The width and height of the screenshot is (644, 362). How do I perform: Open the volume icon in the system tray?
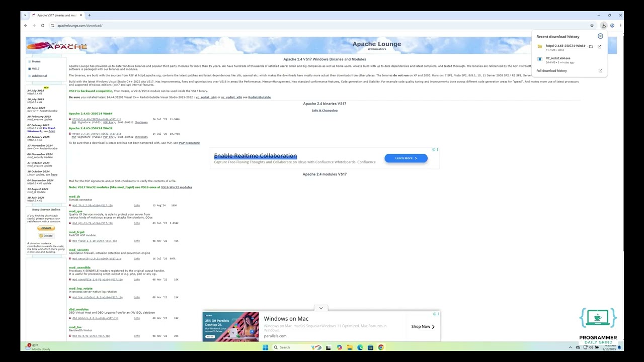(x=592, y=347)
